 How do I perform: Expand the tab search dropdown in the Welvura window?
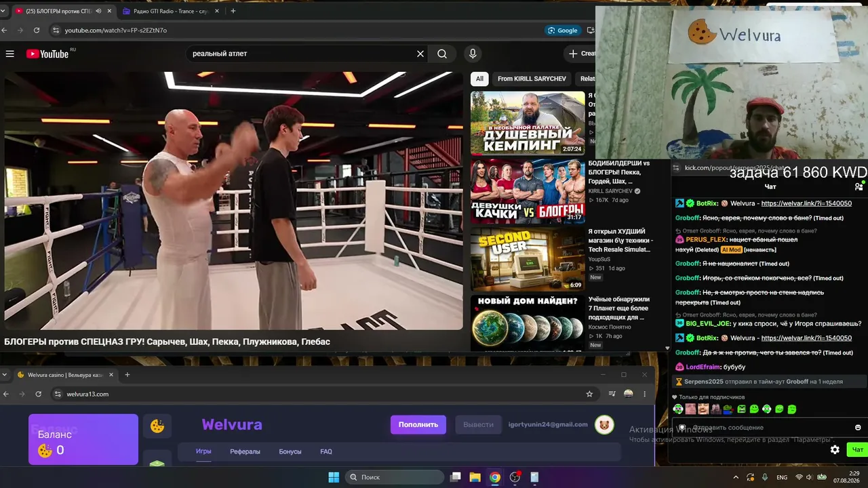tap(5, 375)
